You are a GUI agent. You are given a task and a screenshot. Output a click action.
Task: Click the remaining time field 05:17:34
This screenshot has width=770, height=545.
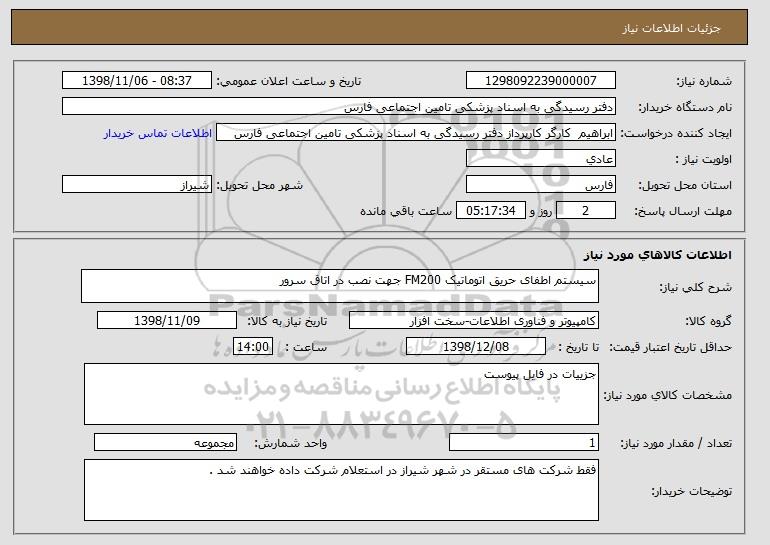(491, 211)
